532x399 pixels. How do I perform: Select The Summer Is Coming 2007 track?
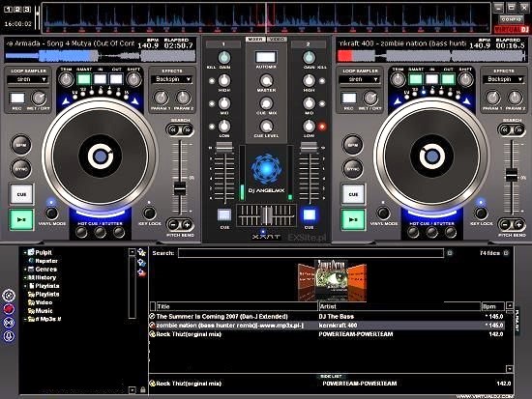pyautogui.click(x=327, y=317)
